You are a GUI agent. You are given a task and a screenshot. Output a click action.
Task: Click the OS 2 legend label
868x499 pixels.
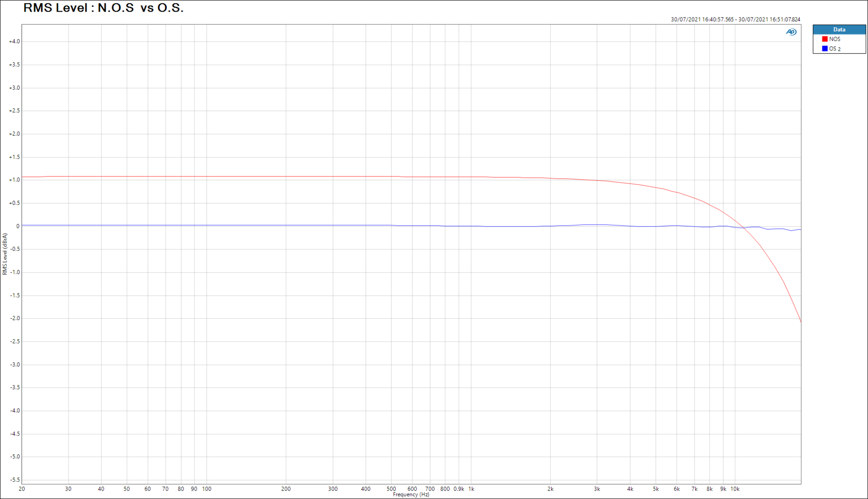pyautogui.click(x=835, y=49)
